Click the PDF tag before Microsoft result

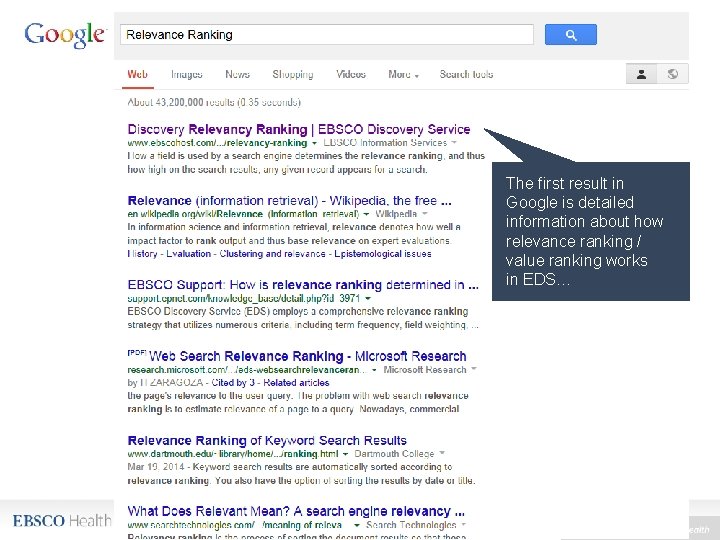pos(137,353)
